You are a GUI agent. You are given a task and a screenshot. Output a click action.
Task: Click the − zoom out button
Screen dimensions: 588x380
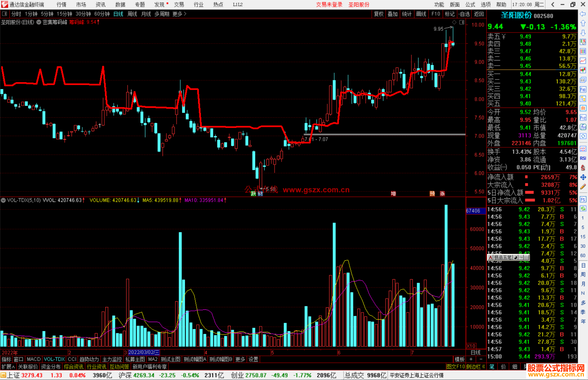coord(481,359)
